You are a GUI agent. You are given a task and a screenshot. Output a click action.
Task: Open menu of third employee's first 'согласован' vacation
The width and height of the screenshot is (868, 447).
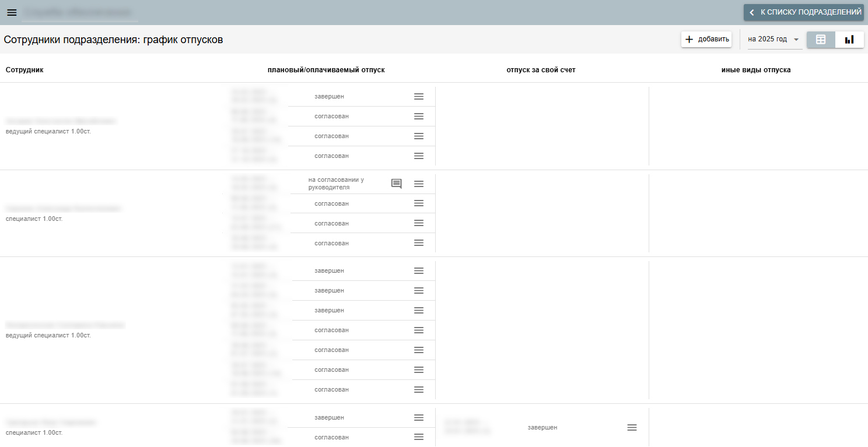click(x=419, y=330)
